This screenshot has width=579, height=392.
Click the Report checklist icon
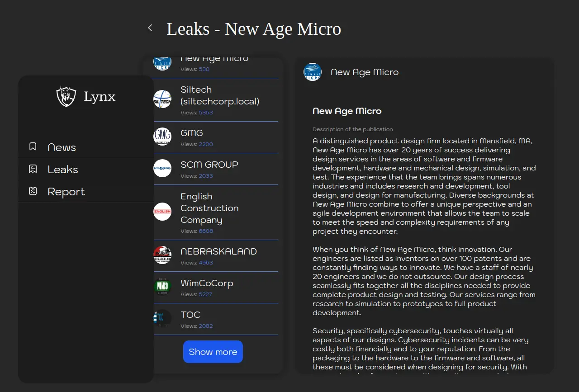point(33,191)
